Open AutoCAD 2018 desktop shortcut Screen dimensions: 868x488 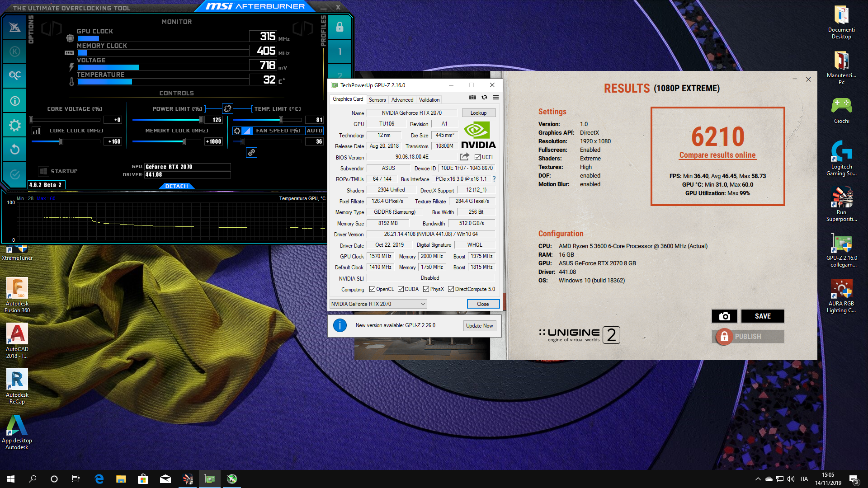17,341
